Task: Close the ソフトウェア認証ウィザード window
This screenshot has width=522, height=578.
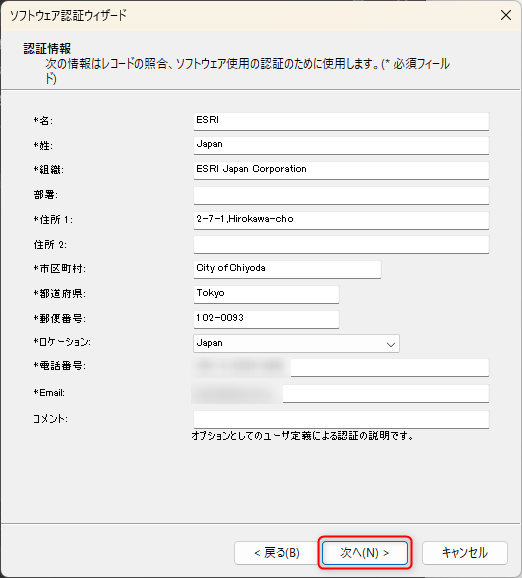Action: pyautogui.click(x=506, y=15)
